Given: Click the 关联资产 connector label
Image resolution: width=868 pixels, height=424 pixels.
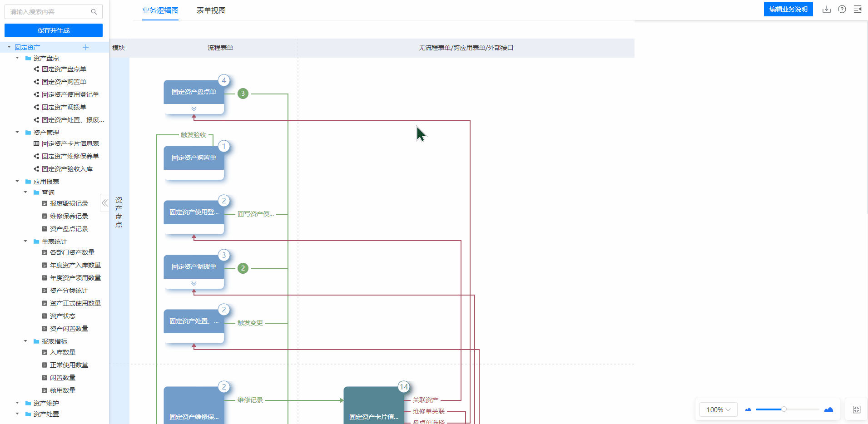Looking at the screenshot, I should (426, 400).
